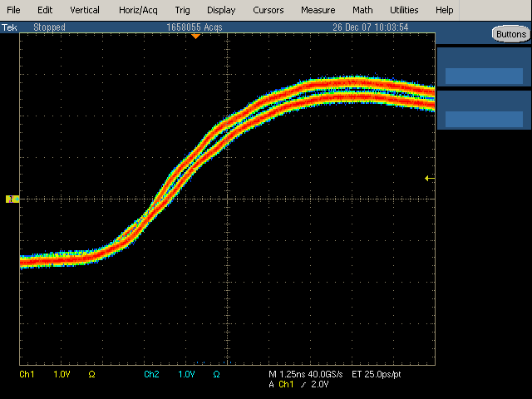This screenshot has height=399, width=532.
Task: Open the Cursors menu
Action: click(x=268, y=10)
